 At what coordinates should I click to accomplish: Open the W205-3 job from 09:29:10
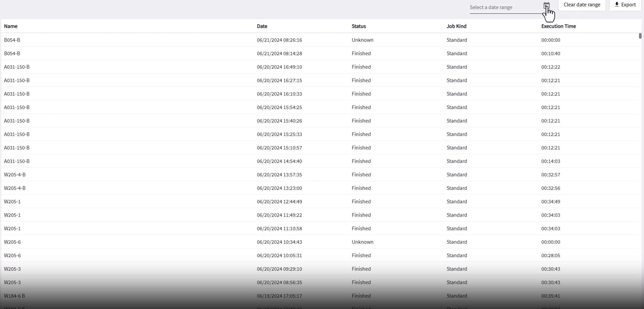[12, 269]
